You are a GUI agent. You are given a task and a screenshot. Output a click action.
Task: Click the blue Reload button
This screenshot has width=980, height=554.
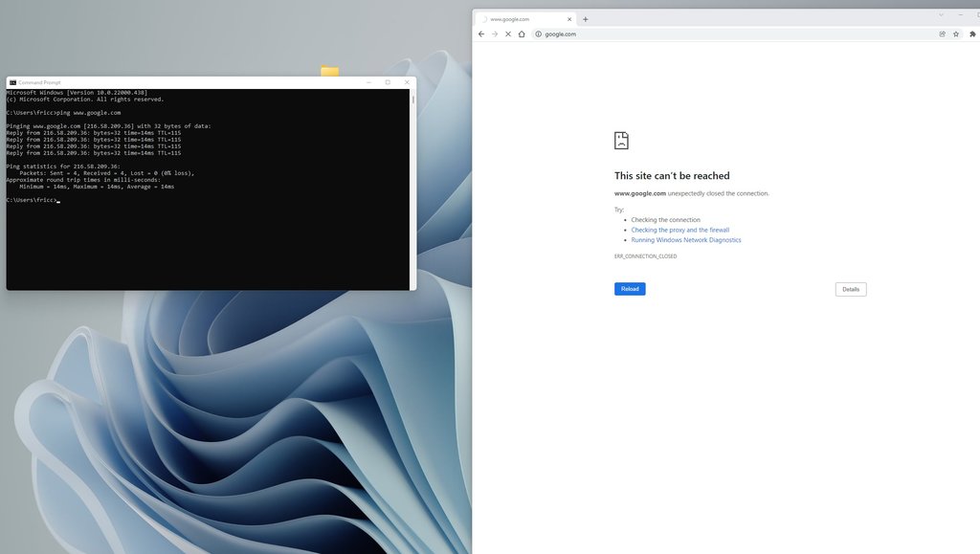coord(630,289)
